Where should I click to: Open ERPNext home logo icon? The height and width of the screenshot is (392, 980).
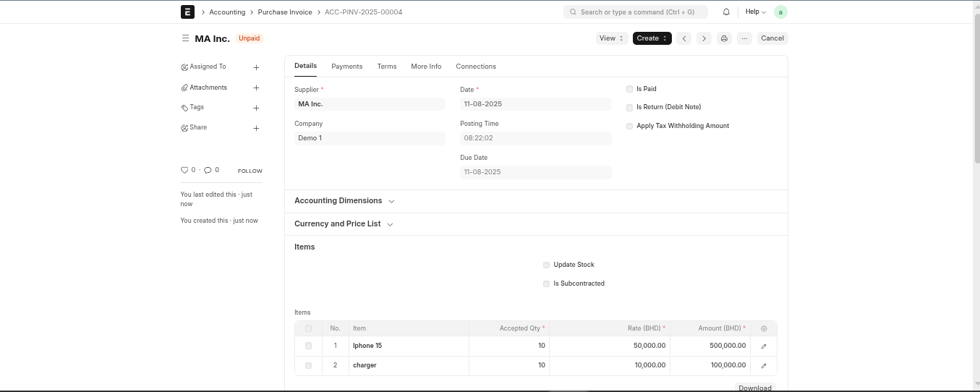pos(187,12)
